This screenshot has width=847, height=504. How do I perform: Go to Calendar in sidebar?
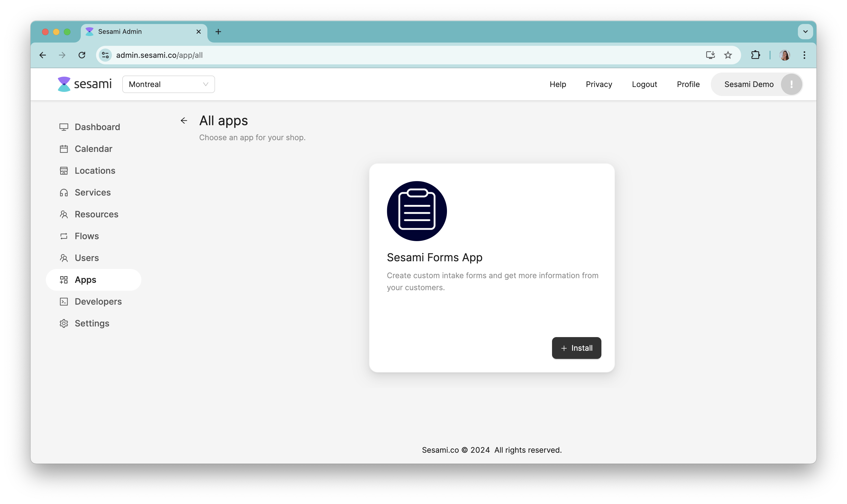pyautogui.click(x=93, y=149)
